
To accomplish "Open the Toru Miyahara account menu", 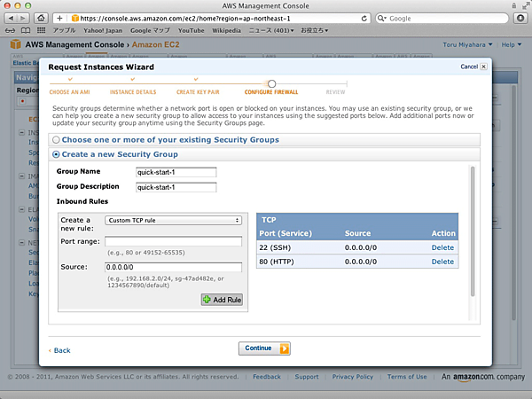I will (x=467, y=44).
